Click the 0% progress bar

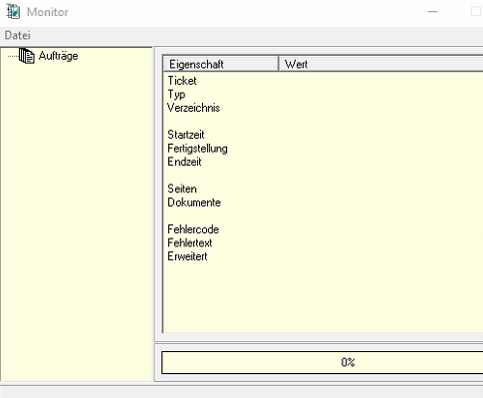(x=322, y=362)
